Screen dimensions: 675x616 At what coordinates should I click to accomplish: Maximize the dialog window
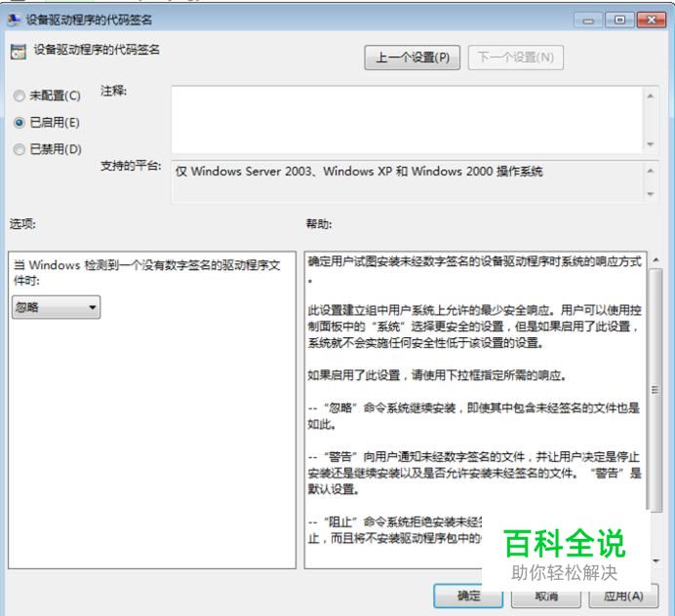(x=619, y=19)
